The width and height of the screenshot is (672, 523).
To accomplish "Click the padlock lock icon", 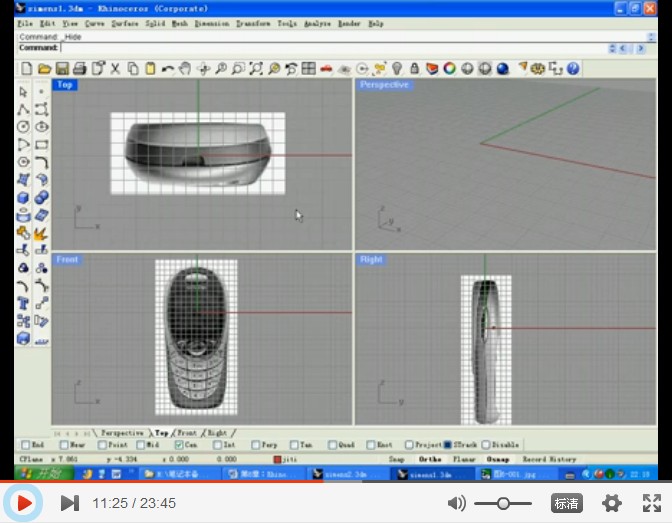I will coord(414,69).
